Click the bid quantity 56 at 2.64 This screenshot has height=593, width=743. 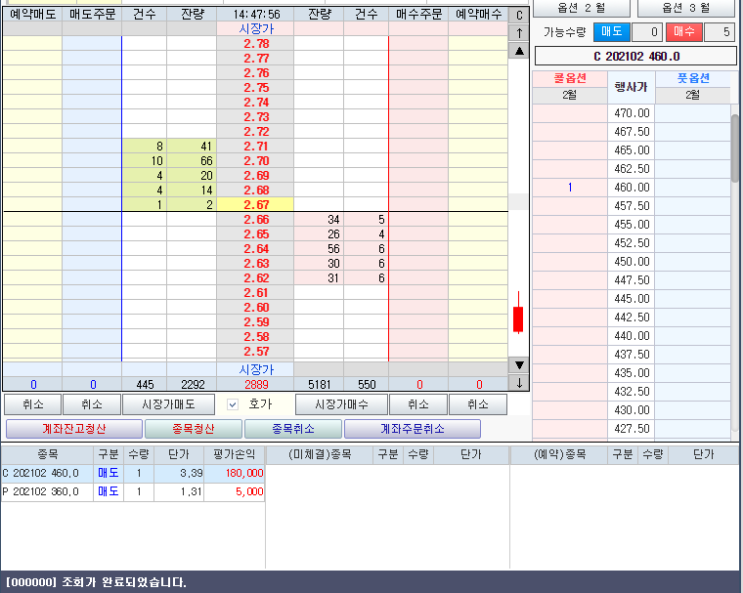(x=318, y=249)
